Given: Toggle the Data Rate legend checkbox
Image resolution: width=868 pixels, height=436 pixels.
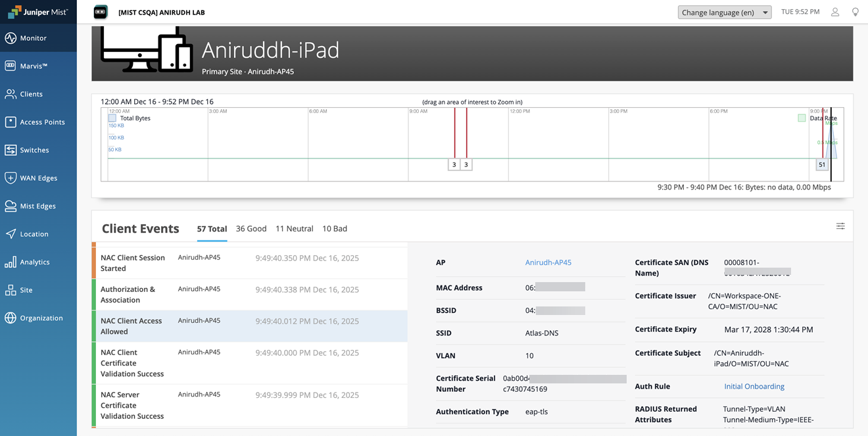Looking at the screenshot, I should click(801, 118).
